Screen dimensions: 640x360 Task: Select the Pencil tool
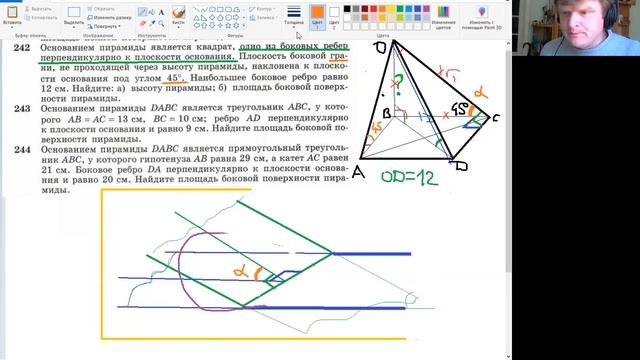(142, 12)
